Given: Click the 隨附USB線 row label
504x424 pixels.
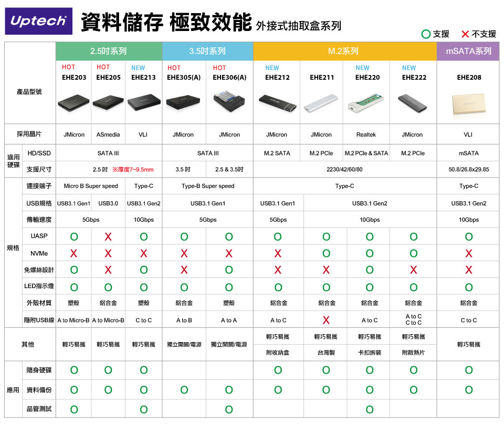Looking at the screenshot, I should [39, 320].
